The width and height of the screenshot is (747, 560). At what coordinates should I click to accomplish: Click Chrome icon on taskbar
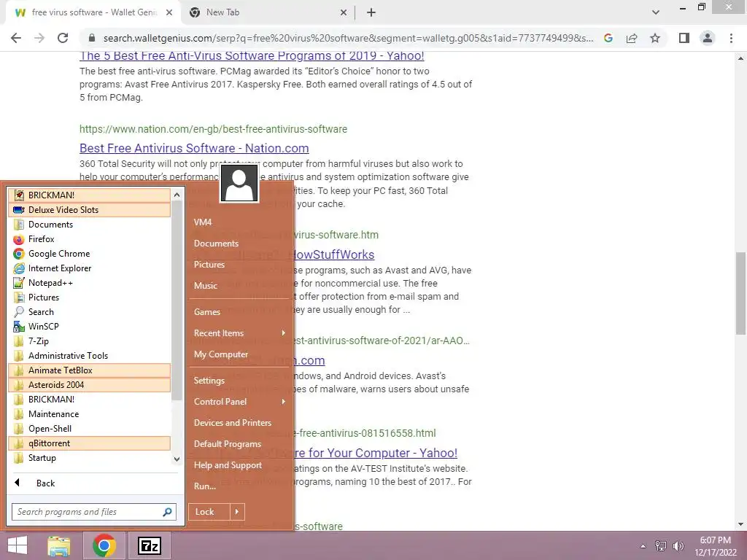104,545
